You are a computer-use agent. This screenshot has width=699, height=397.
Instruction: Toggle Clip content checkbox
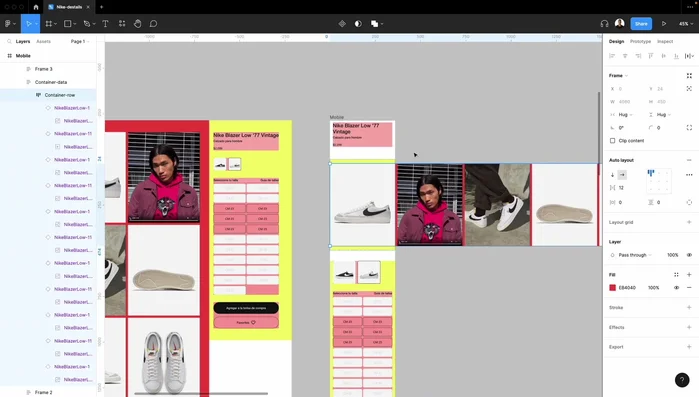[x=613, y=141]
